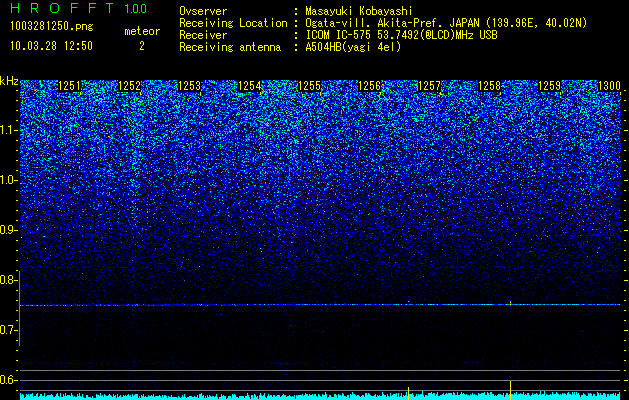The image size is (629, 400).
Task: Click the 0.7 frequency axis label
Action: [7, 330]
